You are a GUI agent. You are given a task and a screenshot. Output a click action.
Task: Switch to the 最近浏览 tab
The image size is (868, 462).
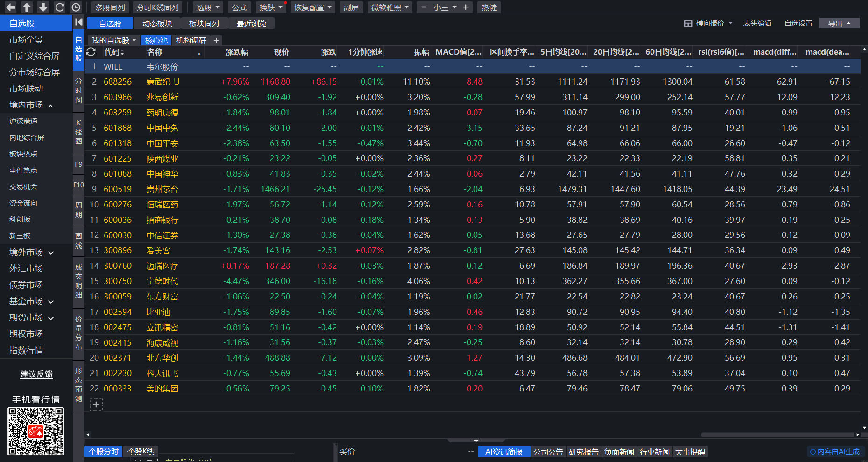[x=252, y=23]
